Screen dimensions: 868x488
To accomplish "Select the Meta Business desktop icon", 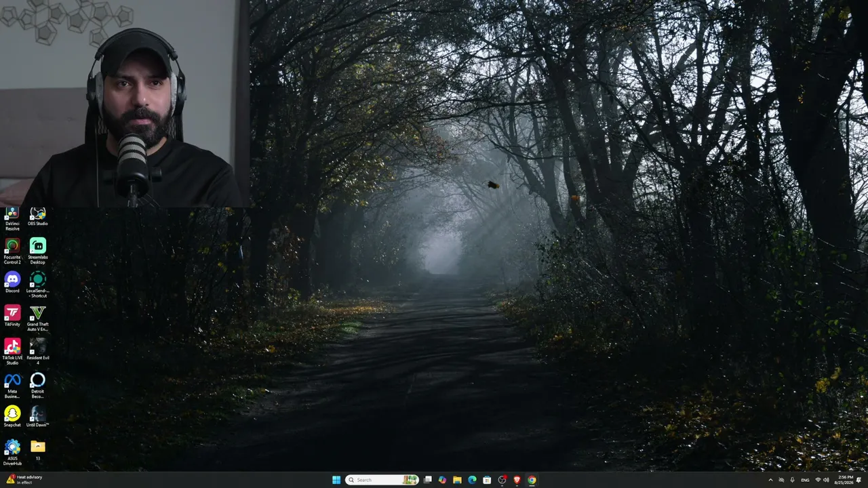I will coord(12,386).
